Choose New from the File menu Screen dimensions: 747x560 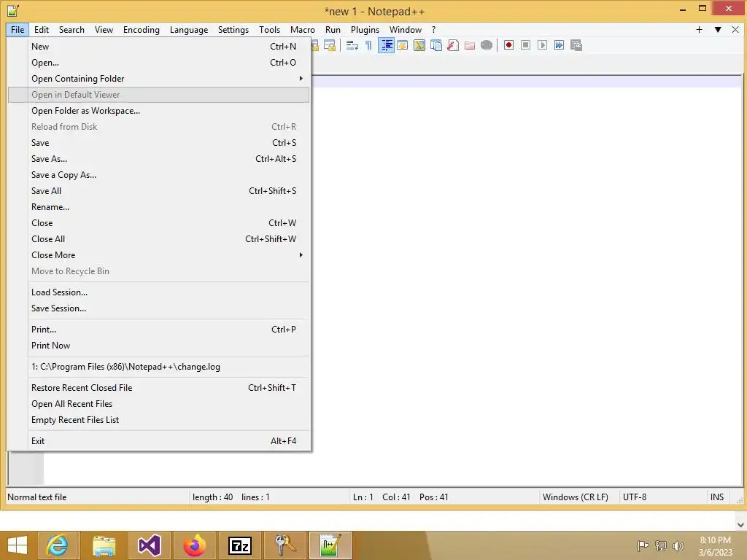[159, 46]
